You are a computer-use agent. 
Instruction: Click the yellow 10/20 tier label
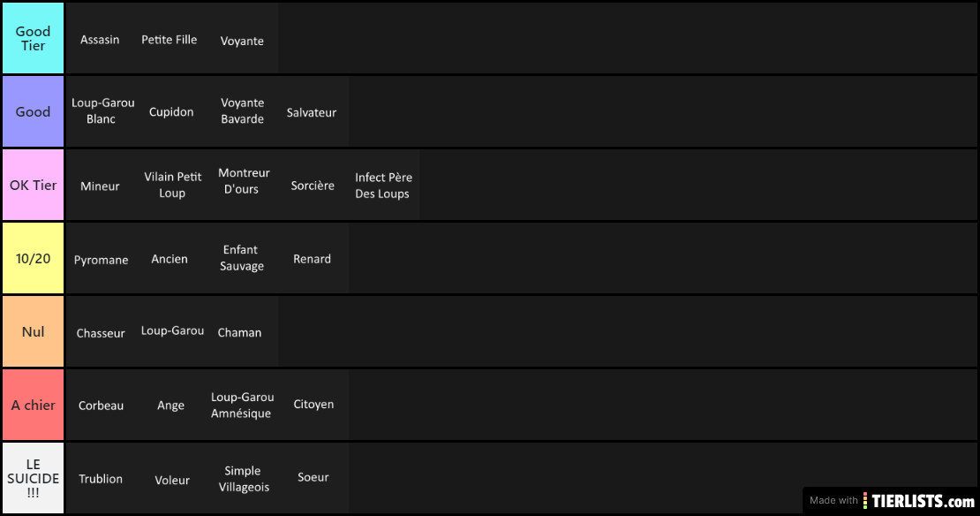(x=34, y=258)
